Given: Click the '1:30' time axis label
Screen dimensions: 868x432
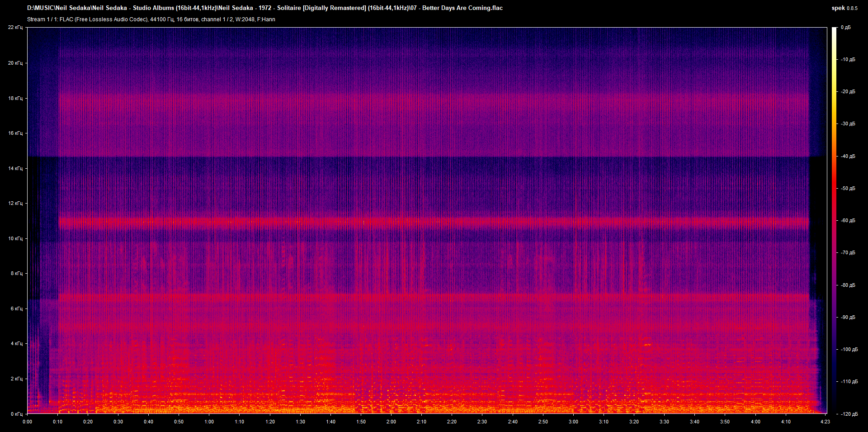Looking at the screenshot, I should (x=301, y=422).
